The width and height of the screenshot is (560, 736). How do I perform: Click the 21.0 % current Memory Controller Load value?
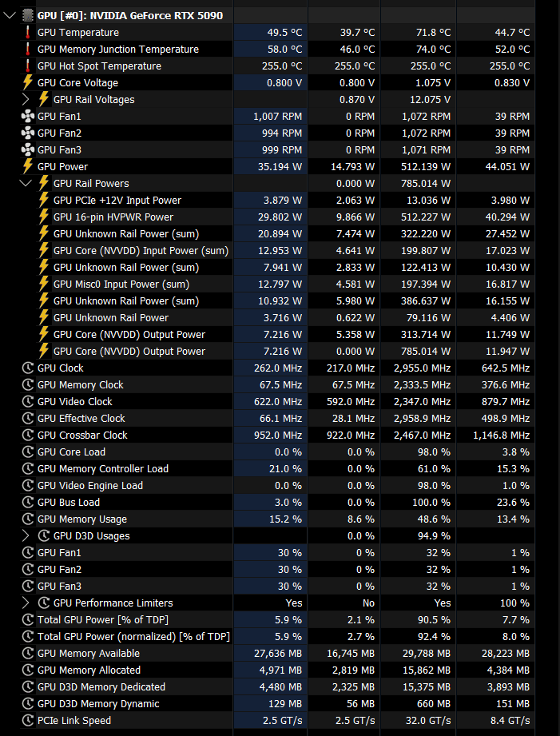point(286,468)
